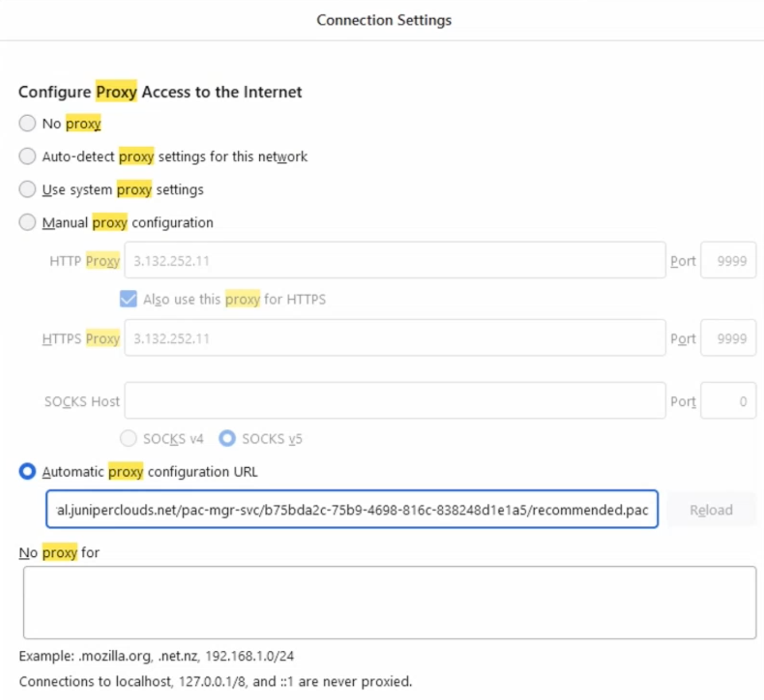Enable Manual proxy configuration option
The width and height of the screenshot is (764, 700).
(x=27, y=222)
